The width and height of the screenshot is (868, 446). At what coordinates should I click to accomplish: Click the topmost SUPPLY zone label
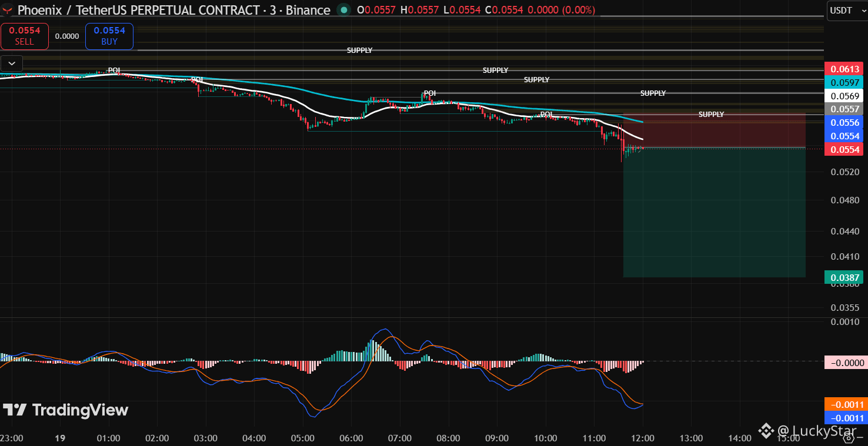(359, 51)
